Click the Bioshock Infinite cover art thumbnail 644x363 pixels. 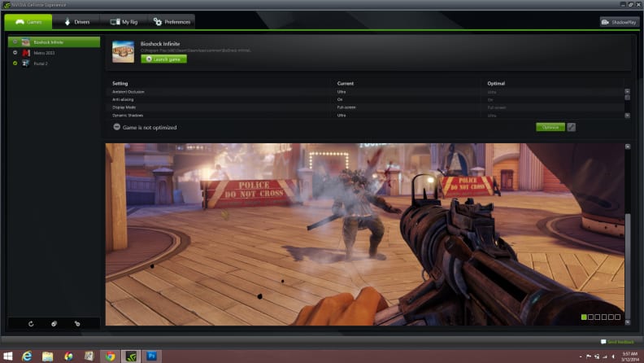point(124,51)
